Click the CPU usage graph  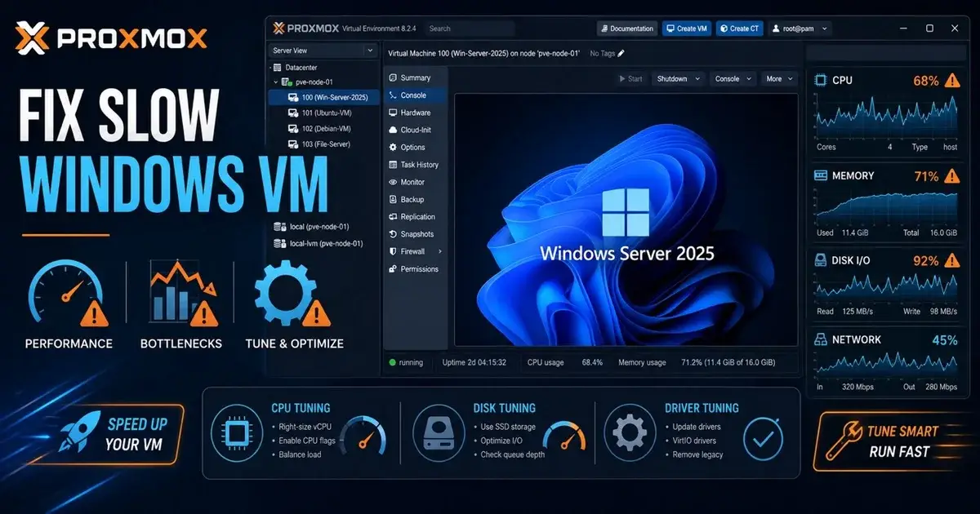(885, 116)
